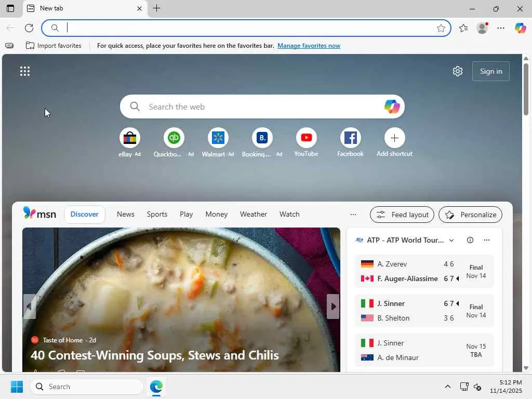Open taskbar clock showing 5:12 PM
The width and height of the screenshot is (532, 399).
tap(506, 387)
